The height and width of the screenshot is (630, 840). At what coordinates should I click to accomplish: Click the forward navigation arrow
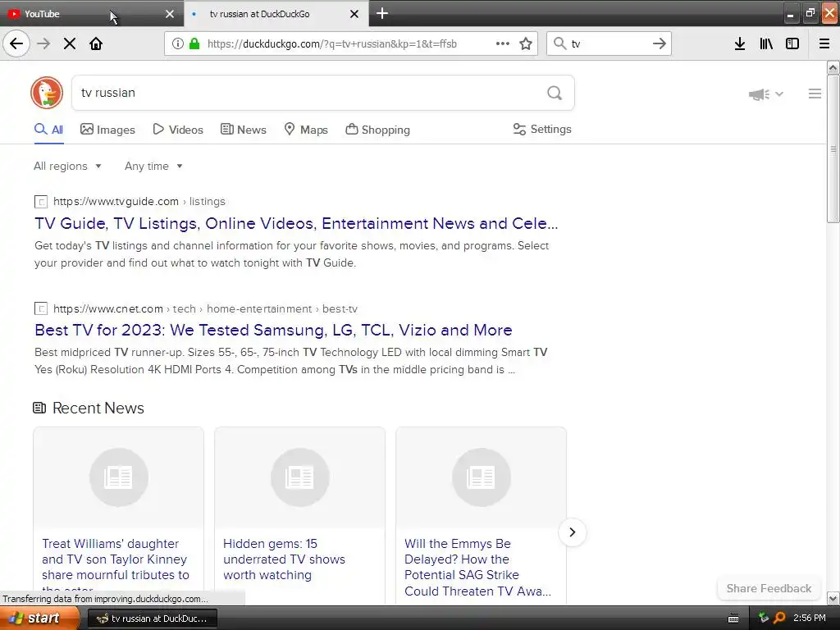[43, 43]
